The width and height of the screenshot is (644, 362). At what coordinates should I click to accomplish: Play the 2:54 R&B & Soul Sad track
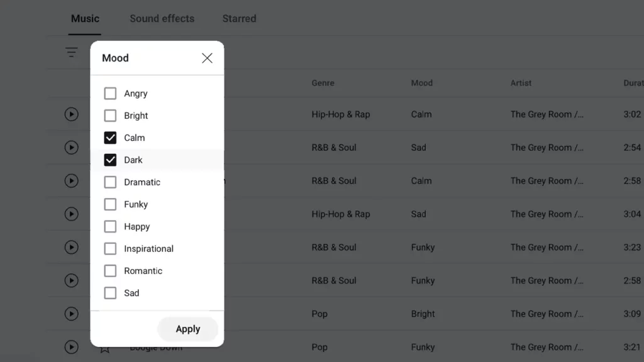pos(72,147)
